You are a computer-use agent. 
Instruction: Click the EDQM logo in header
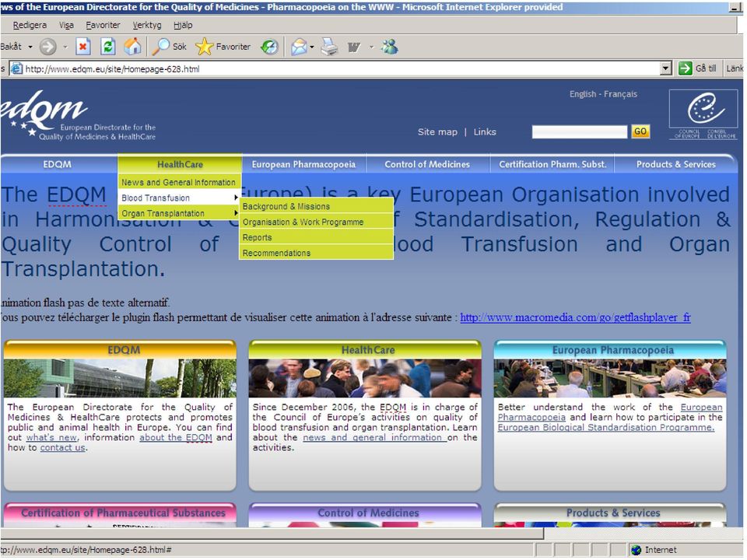pyautogui.click(x=79, y=116)
